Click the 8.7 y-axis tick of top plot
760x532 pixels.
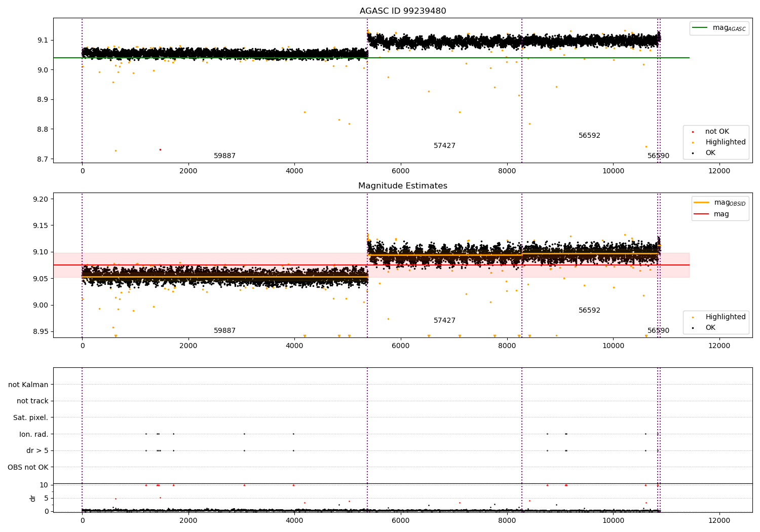[43, 159]
